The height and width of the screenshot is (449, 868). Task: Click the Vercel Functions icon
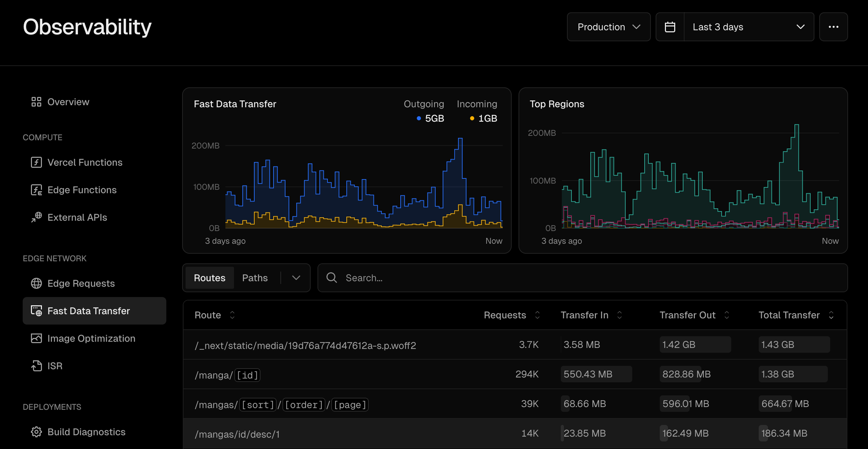36,162
